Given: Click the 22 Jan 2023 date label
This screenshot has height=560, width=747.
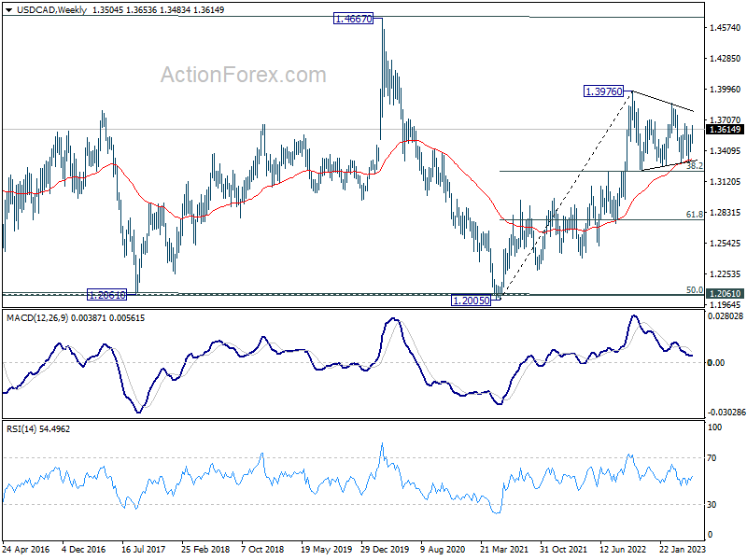Looking at the screenshot, I should (683, 549).
